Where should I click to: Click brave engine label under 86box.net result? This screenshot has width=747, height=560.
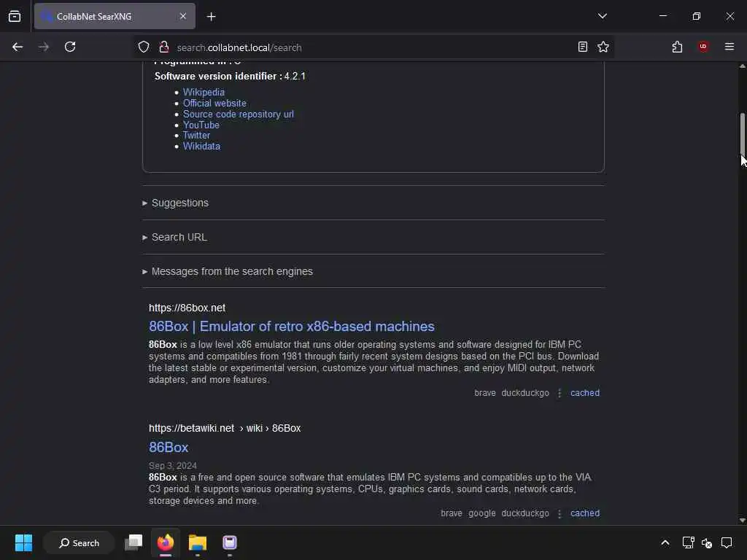point(485,393)
